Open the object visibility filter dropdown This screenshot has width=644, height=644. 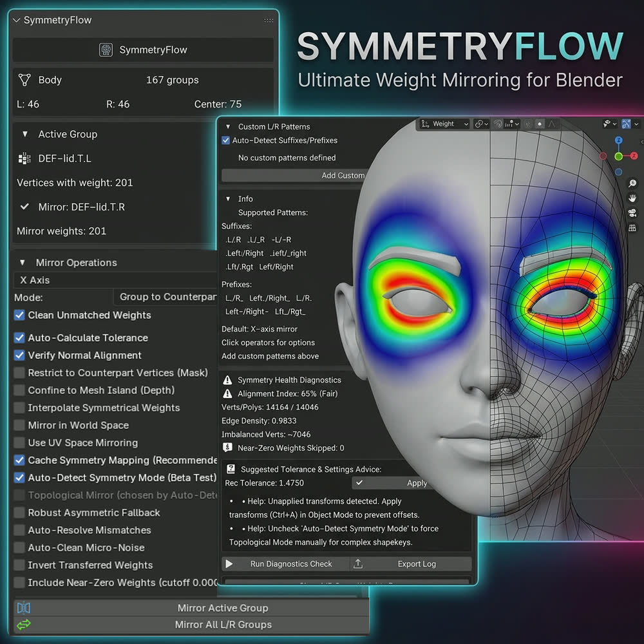click(x=609, y=124)
